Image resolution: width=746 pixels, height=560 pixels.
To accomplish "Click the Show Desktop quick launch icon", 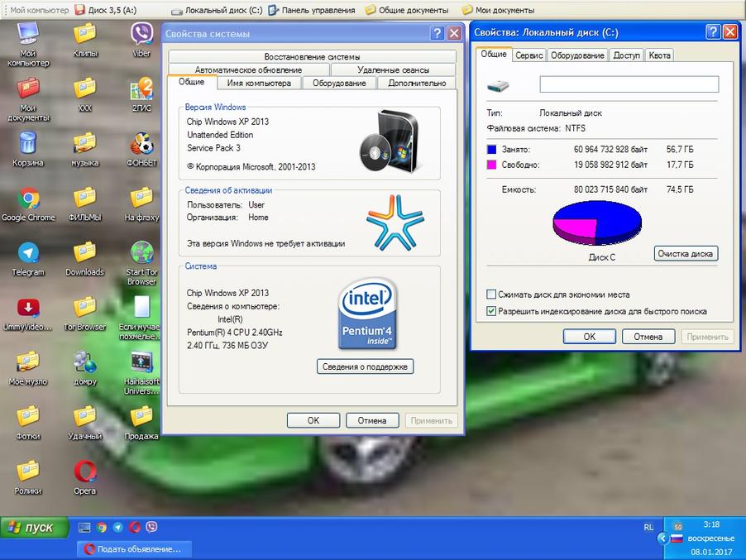I will tap(84, 527).
